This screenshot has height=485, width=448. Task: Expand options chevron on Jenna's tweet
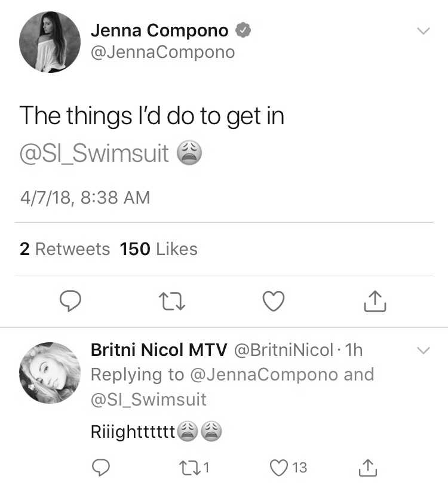424,30
